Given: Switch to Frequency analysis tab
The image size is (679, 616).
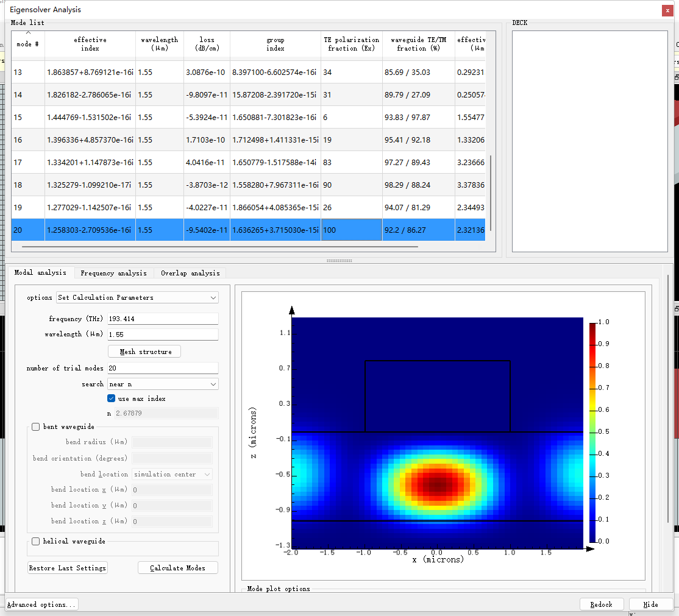Looking at the screenshot, I should [113, 273].
